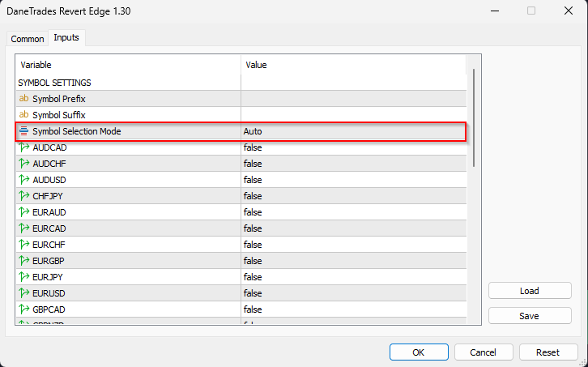This screenshot has width=588, height=367.
Task: Open the Symbol Selection Mode Auto value
Action: [x=353, y=131]
